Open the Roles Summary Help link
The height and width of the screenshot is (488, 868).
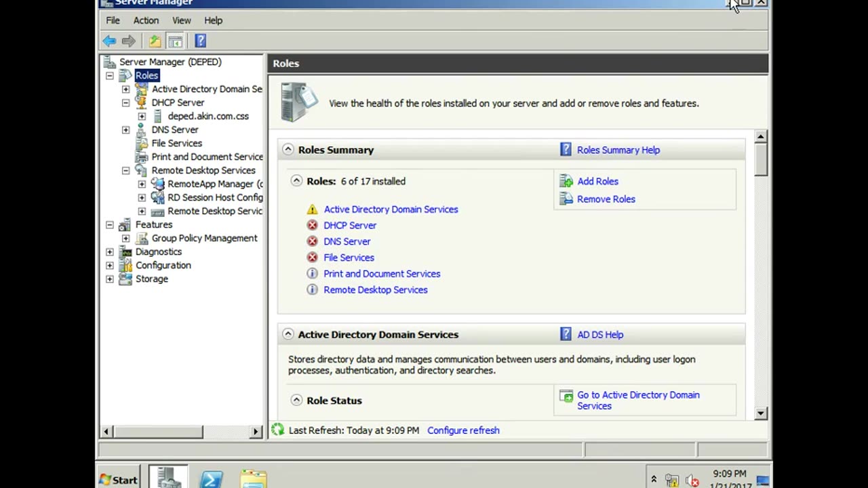pos(618,150)
